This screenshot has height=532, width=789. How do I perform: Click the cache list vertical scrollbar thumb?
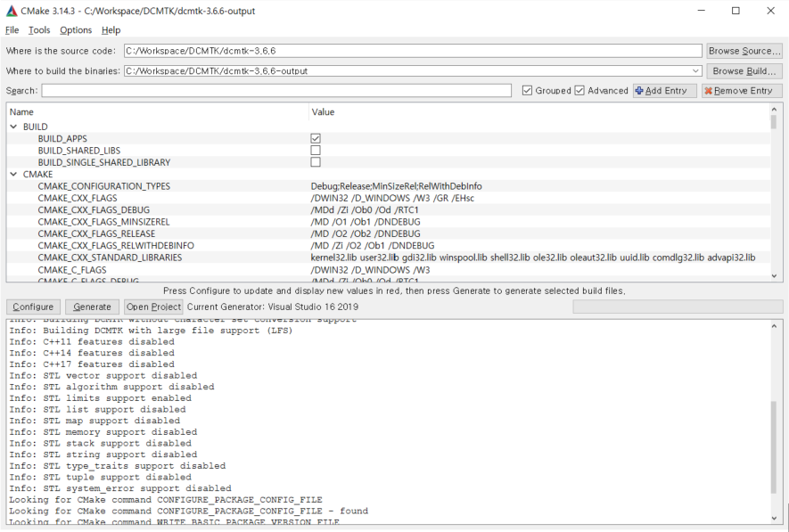click(774, 122)
